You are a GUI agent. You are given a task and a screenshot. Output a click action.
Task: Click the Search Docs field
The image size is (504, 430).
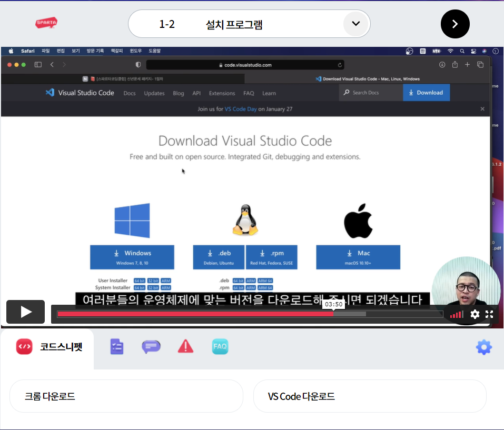tap(371, 93)
